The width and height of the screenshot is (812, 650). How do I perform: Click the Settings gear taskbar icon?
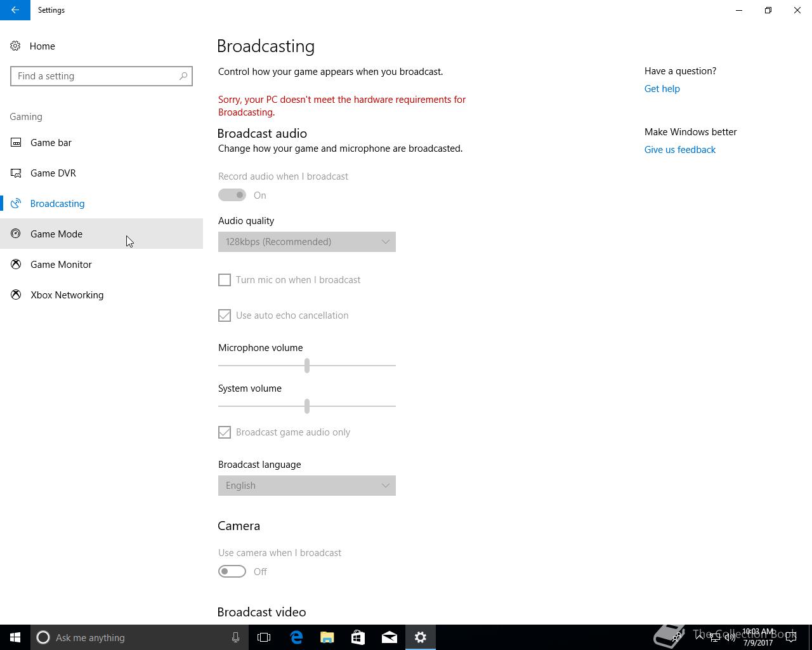421,637
